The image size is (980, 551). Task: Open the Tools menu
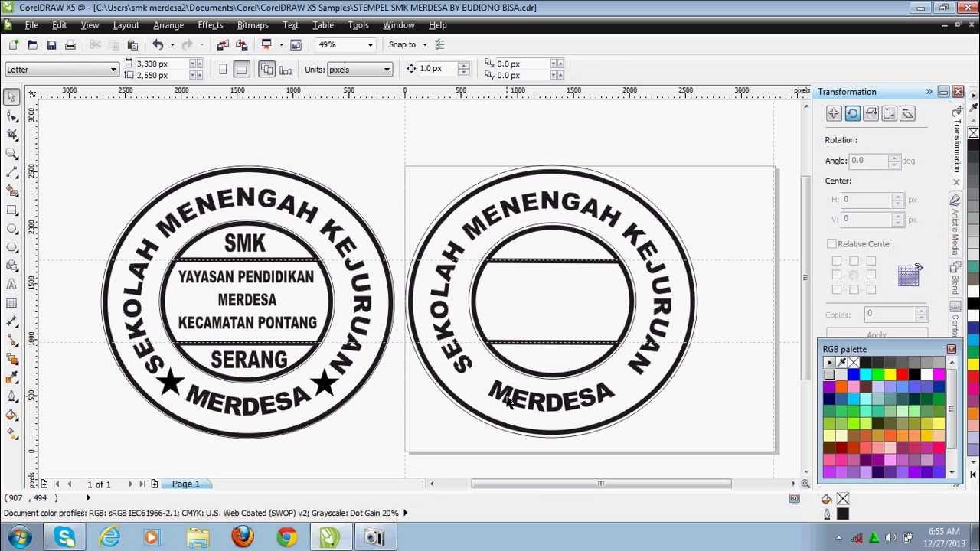pyautogui.click(x=358, y=25)
